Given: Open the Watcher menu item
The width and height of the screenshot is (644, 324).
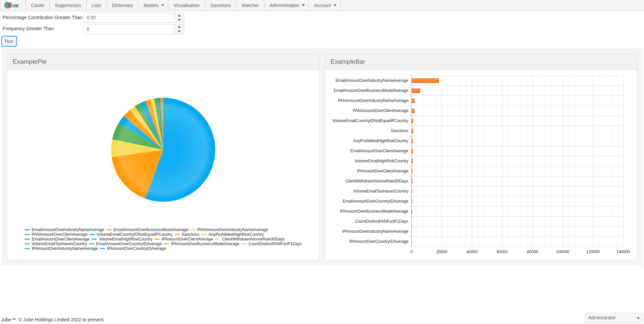Looking at the screenshot, I should [250, 5].
